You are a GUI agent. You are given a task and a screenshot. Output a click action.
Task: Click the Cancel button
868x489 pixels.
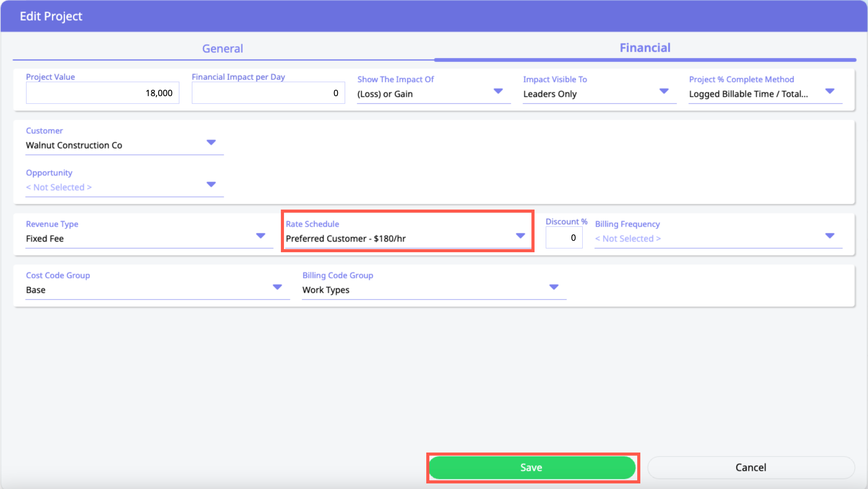pos(751,467)
